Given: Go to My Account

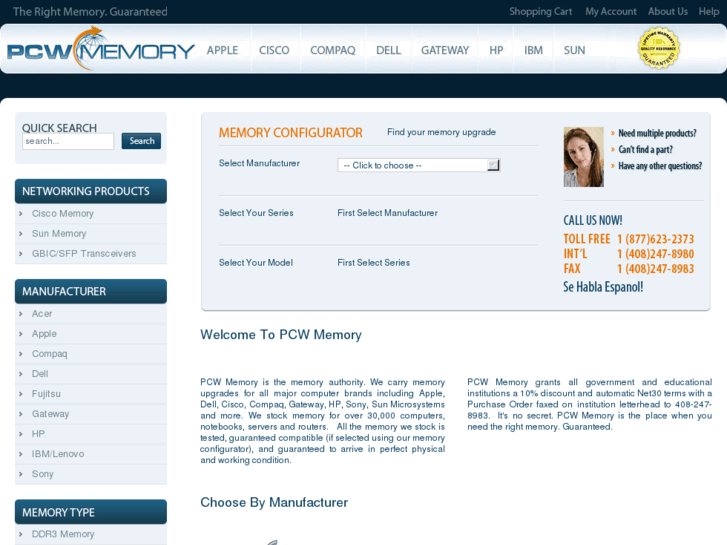Looking at the screenshot, I should pyautogui.click(x=611, y=12).
